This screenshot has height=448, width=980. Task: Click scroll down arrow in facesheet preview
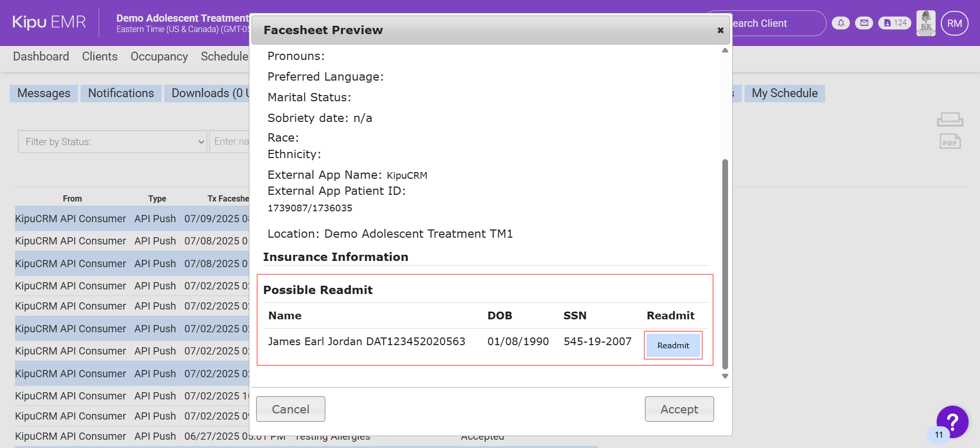tap(725, 376)
